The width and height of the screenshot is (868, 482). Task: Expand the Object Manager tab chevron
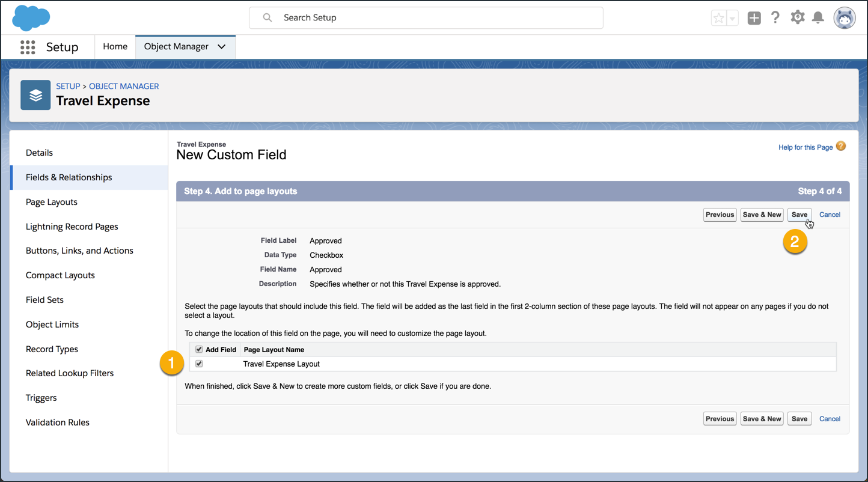click(222, 47)
